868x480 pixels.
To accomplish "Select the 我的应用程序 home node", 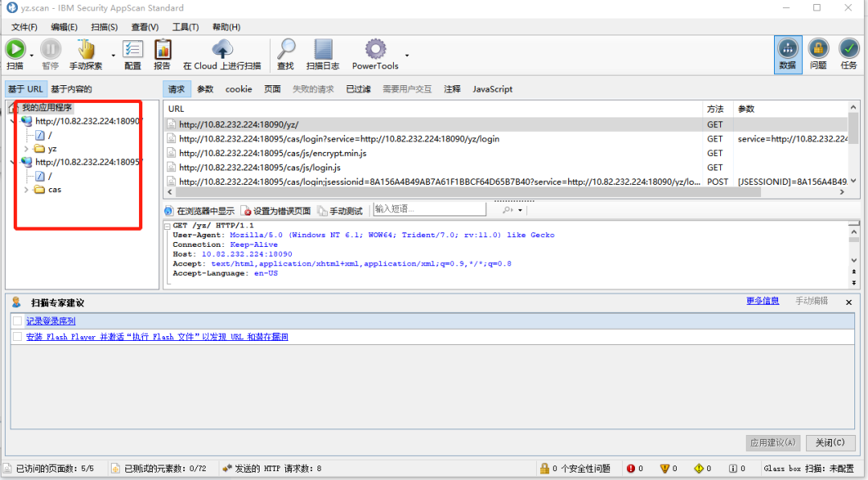I will 14,108.
